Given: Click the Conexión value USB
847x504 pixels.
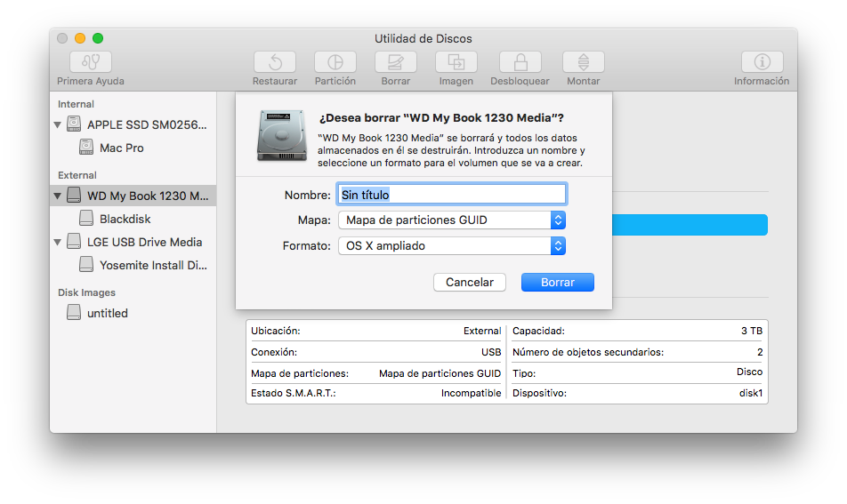Looking at the screenshot, I should 491,352.
